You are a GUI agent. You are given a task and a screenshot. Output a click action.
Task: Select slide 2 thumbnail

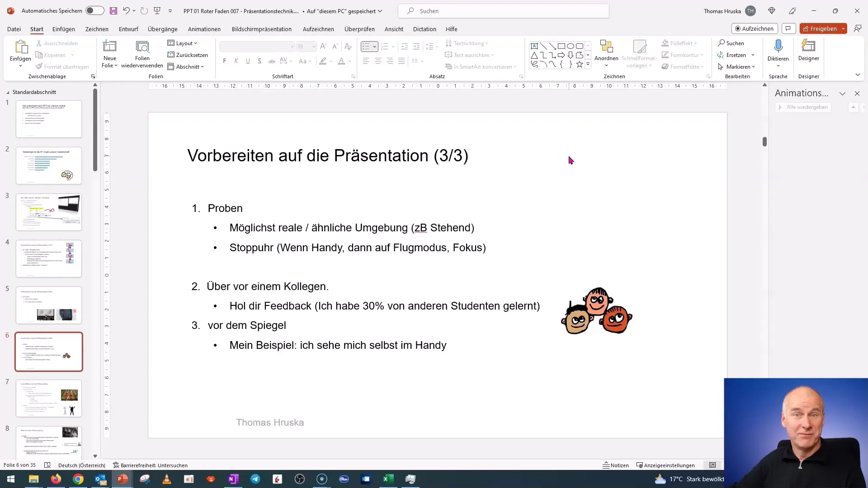tap(49, 165)
